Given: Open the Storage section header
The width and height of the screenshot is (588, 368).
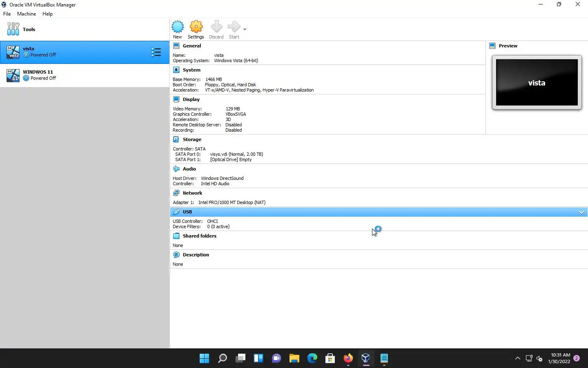Looking at the screenshot, I should 192,139.
